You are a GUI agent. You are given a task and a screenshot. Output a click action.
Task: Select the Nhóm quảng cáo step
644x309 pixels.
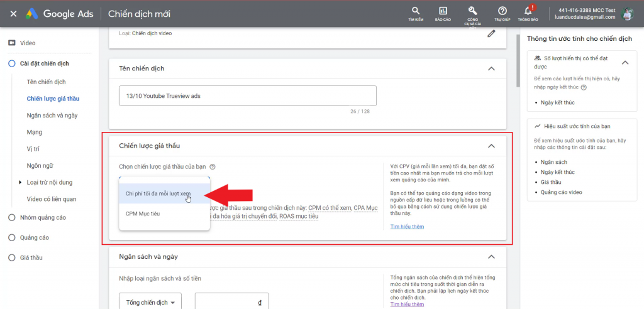tap(11, 217)
